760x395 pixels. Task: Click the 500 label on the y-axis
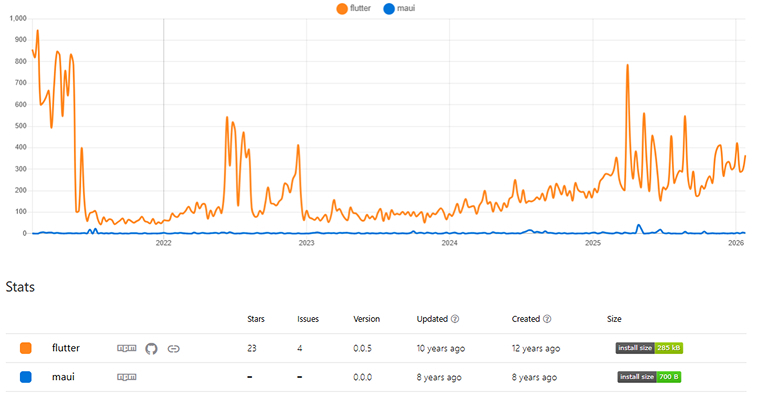pos(21,126)
